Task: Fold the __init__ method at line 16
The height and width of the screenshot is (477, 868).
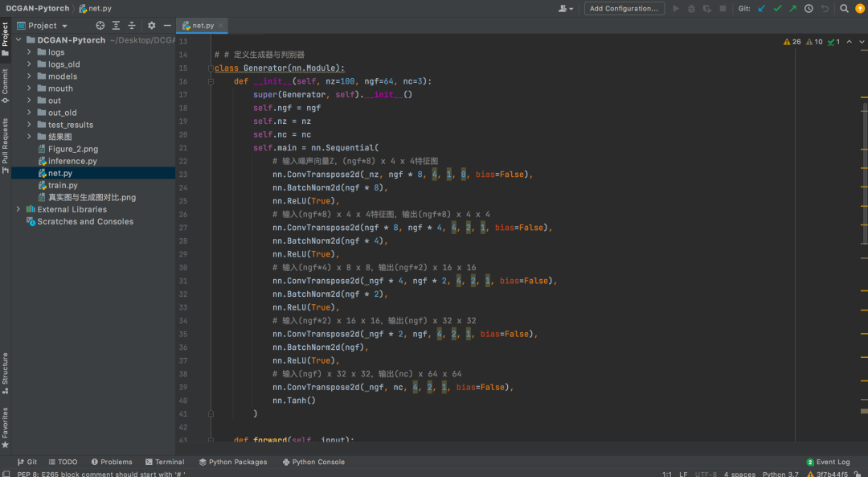Action: click(211, 81)
